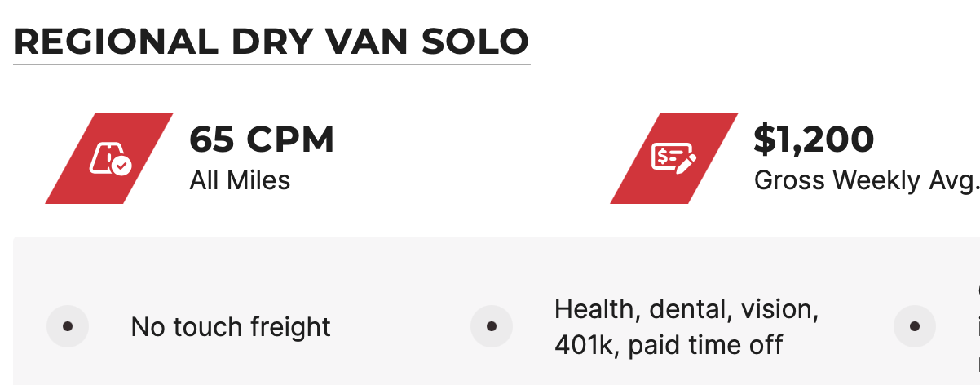Click the red paycheck icon
Viewport: 980px width, 385px height.
674,157
